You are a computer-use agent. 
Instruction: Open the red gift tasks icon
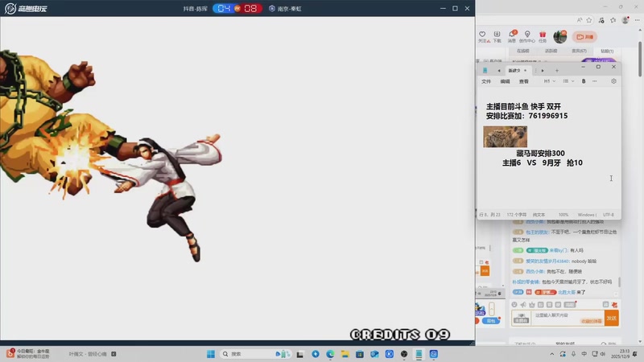click(543, 35)
